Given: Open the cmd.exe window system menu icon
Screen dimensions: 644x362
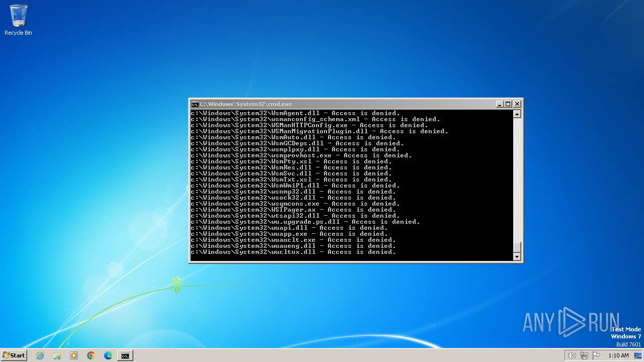Looking at the screenshot, I should click(x=195, y=104).
